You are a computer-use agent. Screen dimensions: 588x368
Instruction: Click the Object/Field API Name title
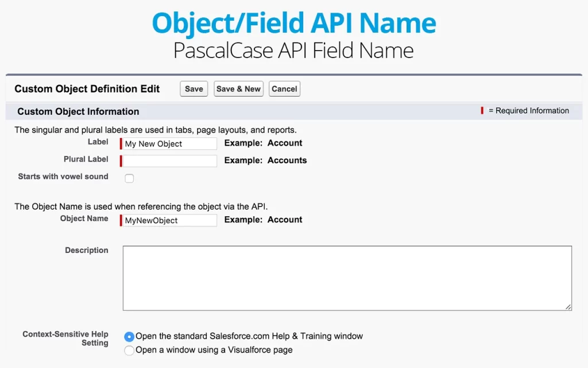pyautogui.click(x=294, y=24)
